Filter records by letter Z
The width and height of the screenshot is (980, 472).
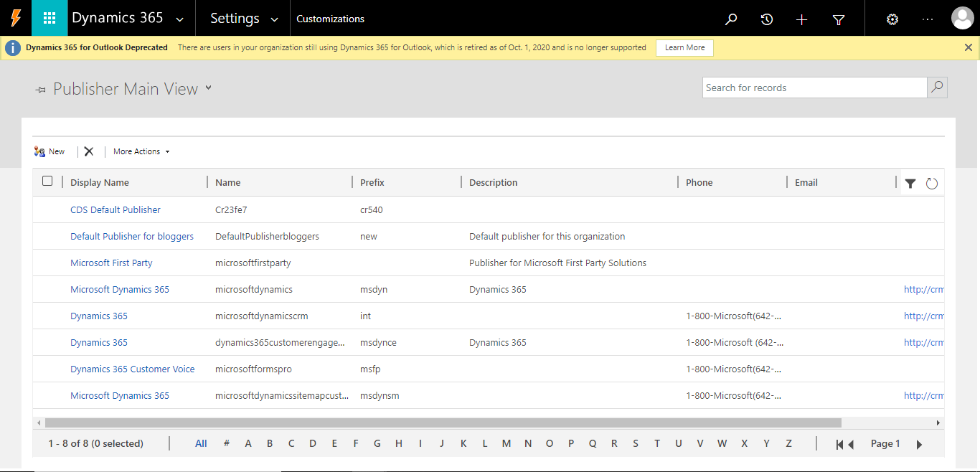point(788,443)
